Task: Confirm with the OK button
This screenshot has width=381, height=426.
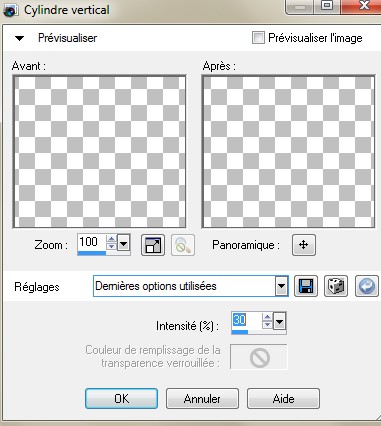Action: [121, 398]
